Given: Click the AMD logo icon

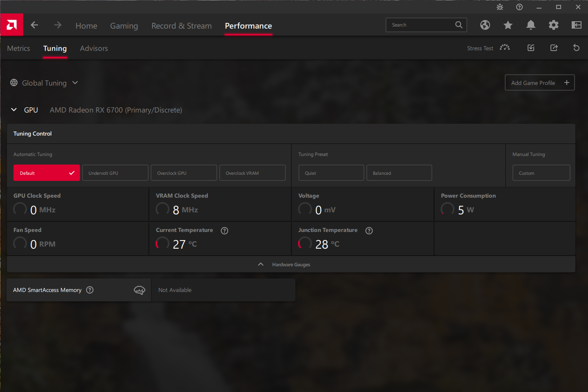Looking at the screenshot, I should (x=12, y=25).
